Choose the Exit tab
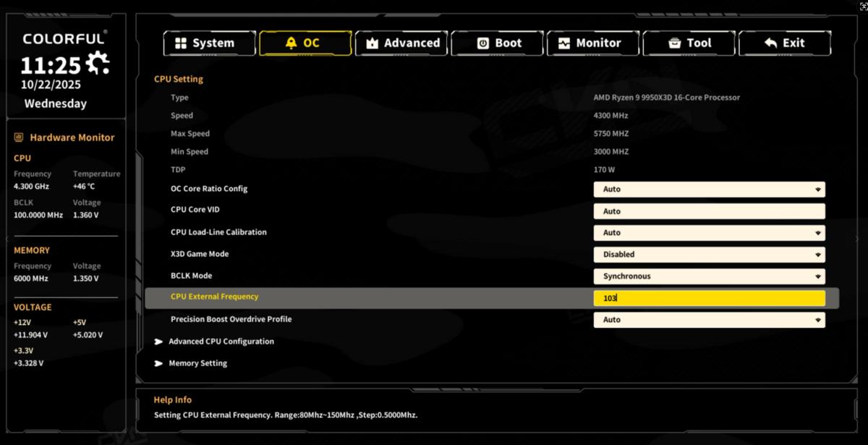868x445 pixels. pyautogui.click(x=785, y=43)
